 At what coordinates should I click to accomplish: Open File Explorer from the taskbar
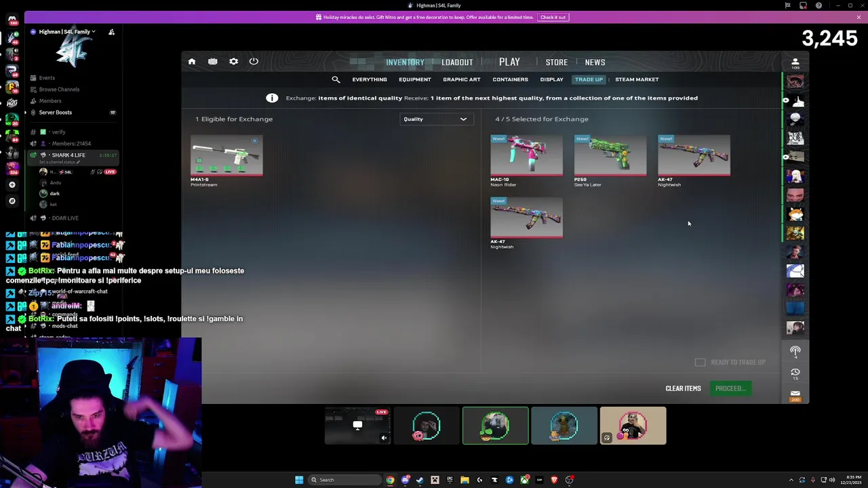coord(465,480)
